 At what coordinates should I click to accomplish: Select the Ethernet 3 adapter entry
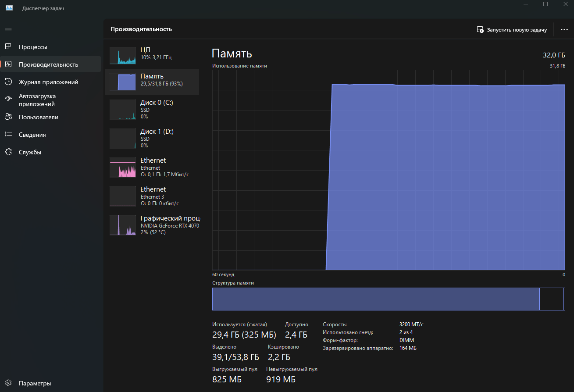click(x=152, y=196)
